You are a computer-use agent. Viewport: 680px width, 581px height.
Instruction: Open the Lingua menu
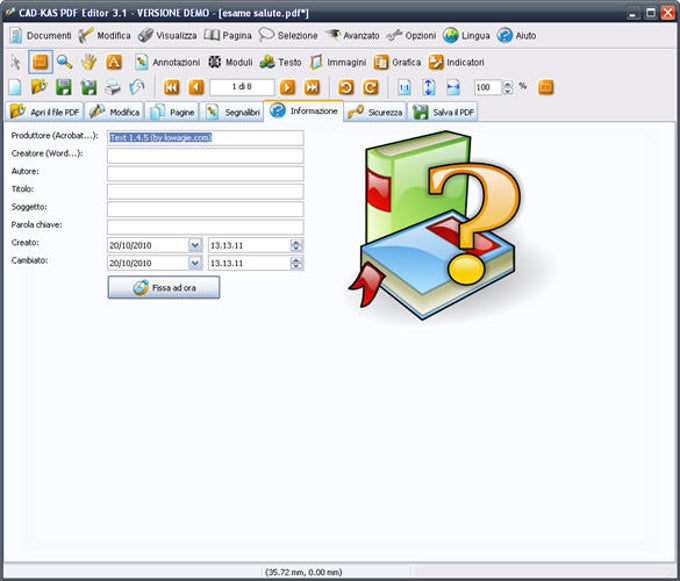pos(467,36)
